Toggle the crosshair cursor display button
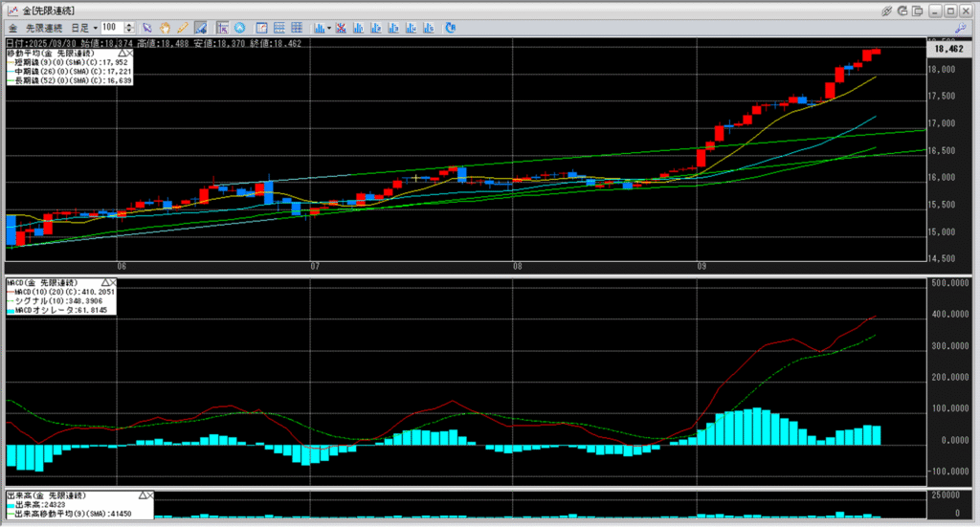Viewport: 980px width, 527px height. tap(221, 28)
